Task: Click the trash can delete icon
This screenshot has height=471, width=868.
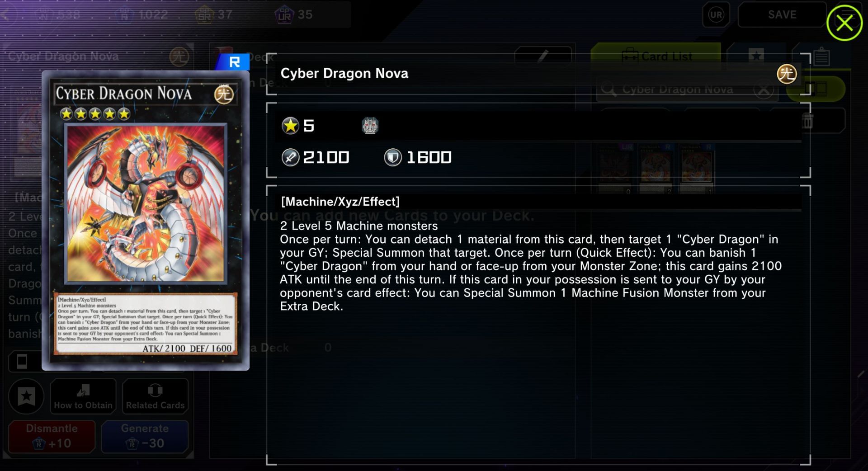Action: point(807,121)
